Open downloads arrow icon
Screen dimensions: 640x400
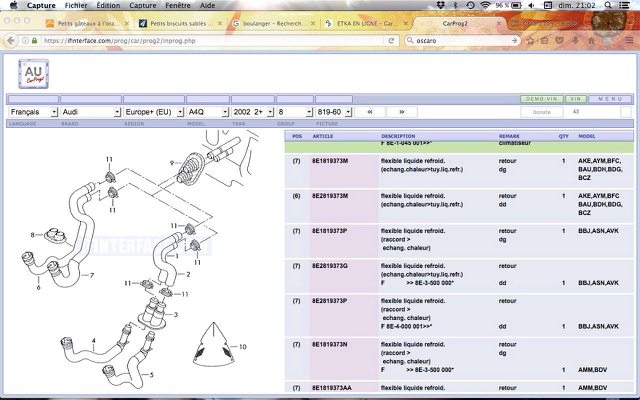coord(575,40)
